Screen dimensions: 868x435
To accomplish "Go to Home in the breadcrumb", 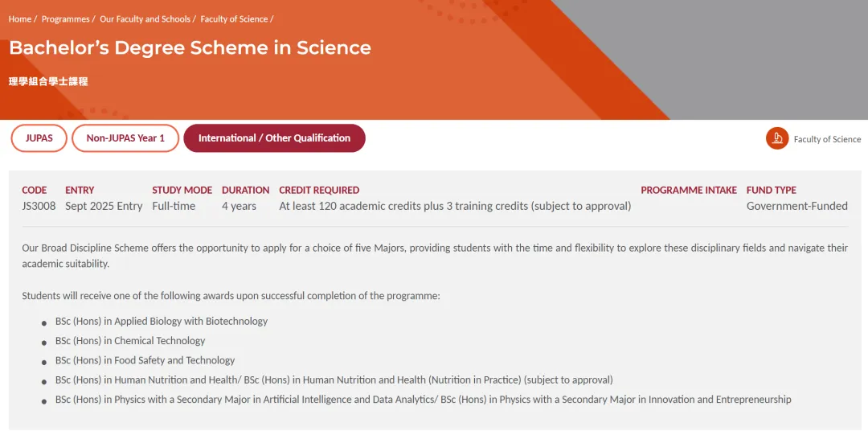I will (20, 18).
